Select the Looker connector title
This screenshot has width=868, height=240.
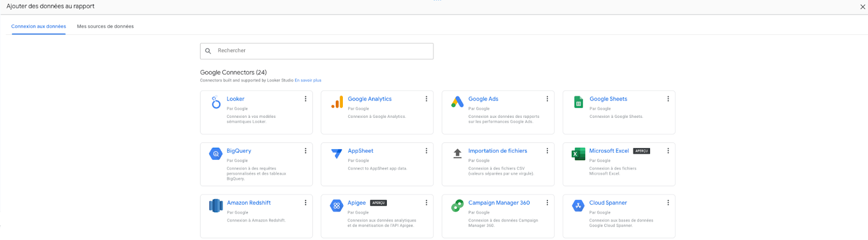click(x=235, y=99)
